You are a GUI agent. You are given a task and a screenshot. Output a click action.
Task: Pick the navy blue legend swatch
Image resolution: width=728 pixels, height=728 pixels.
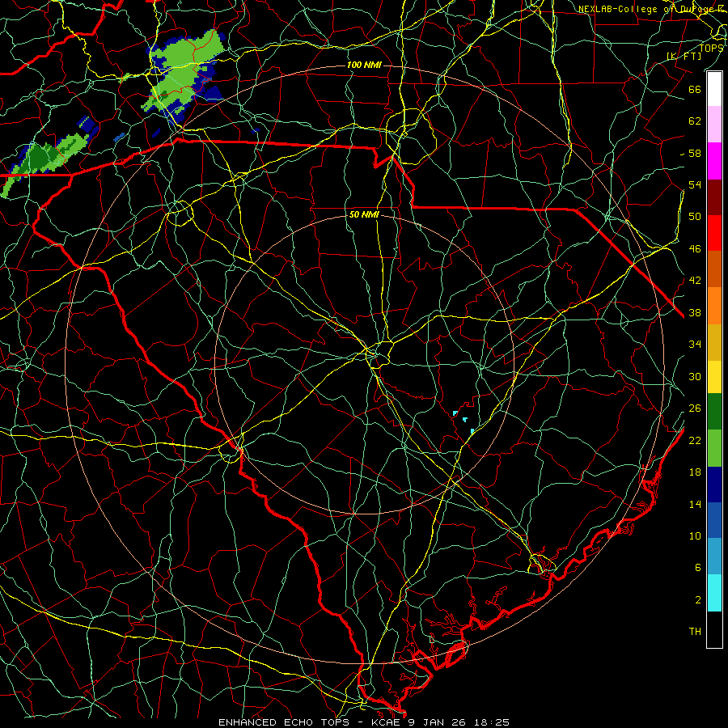714,485
